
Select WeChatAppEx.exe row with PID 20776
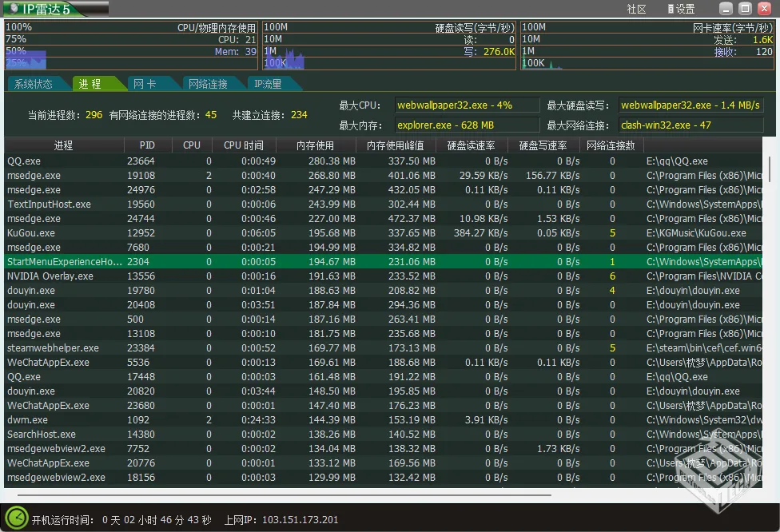[x=383, y=463]
